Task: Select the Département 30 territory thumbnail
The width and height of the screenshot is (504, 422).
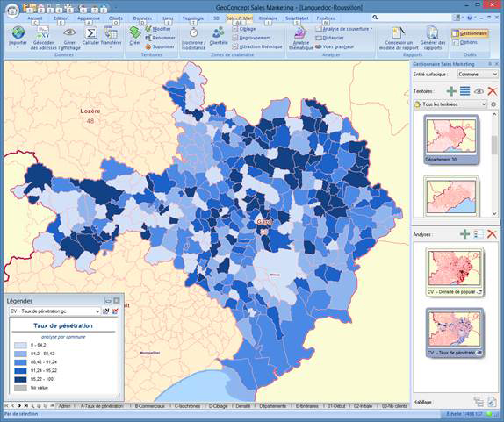Action: (451, 139)
